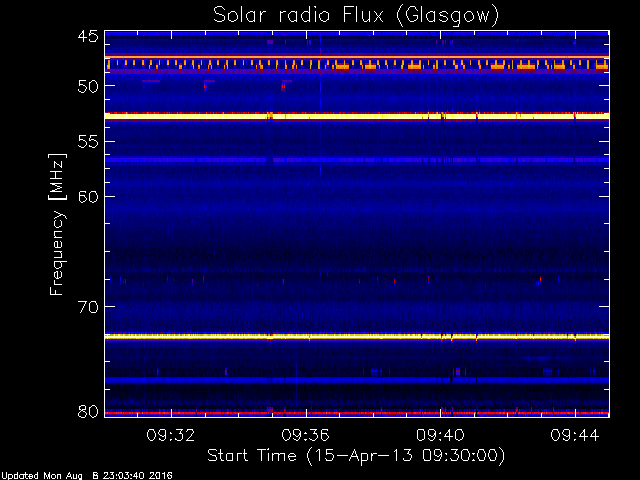Click the 80 MHz tick label
The image size is (640, 480).
click(x=88, y=411)
